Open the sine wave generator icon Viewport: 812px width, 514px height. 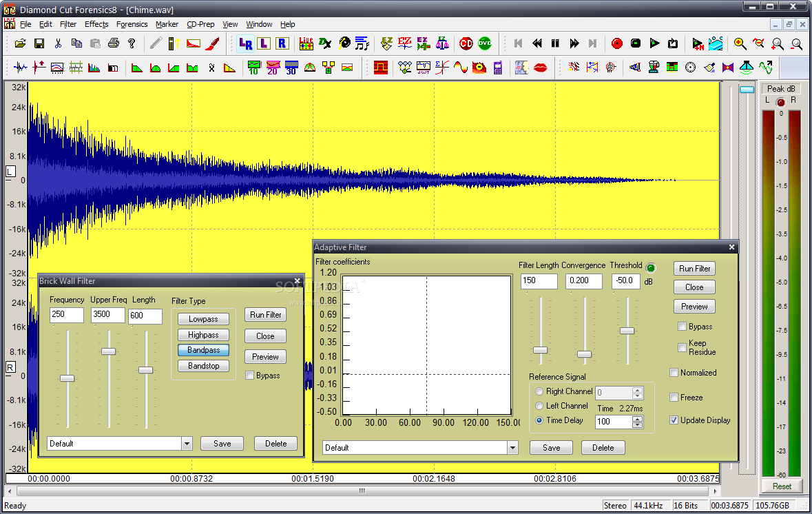tap(460, 68)
